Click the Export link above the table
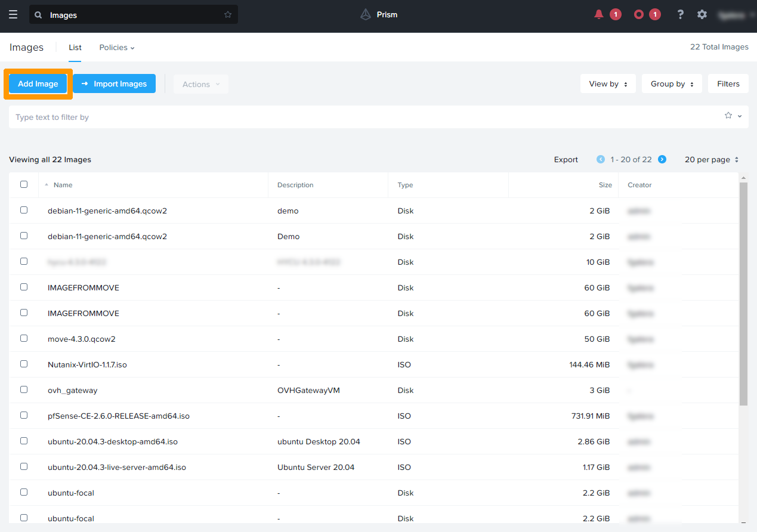 coord(566,159)
